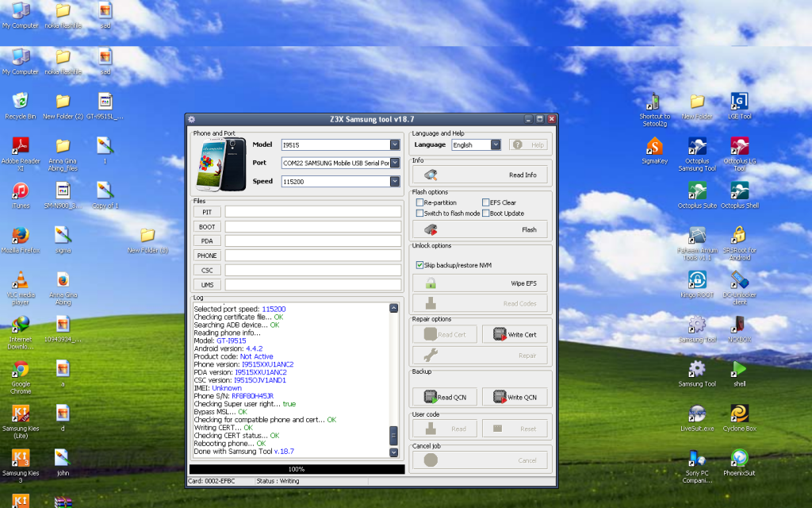Screen dimensions: 812x508
Task: Enable the EFS Clear checkbox
Action: coord(485,202)
